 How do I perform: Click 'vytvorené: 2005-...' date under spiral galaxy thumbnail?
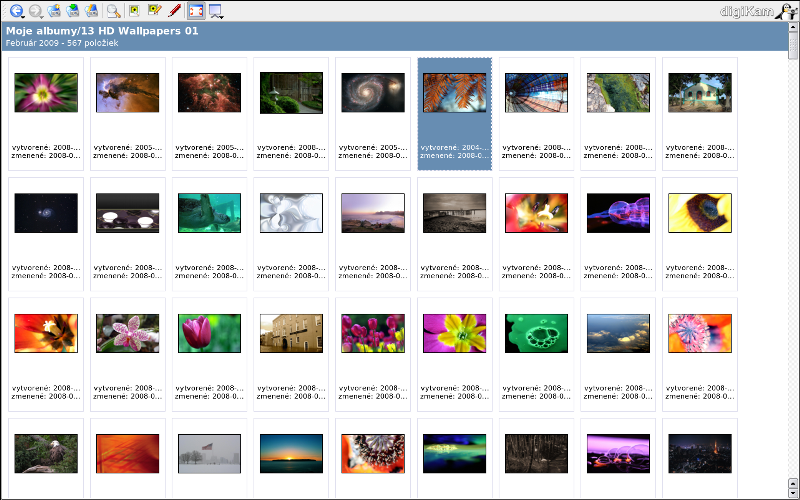(x=373, y=147)
